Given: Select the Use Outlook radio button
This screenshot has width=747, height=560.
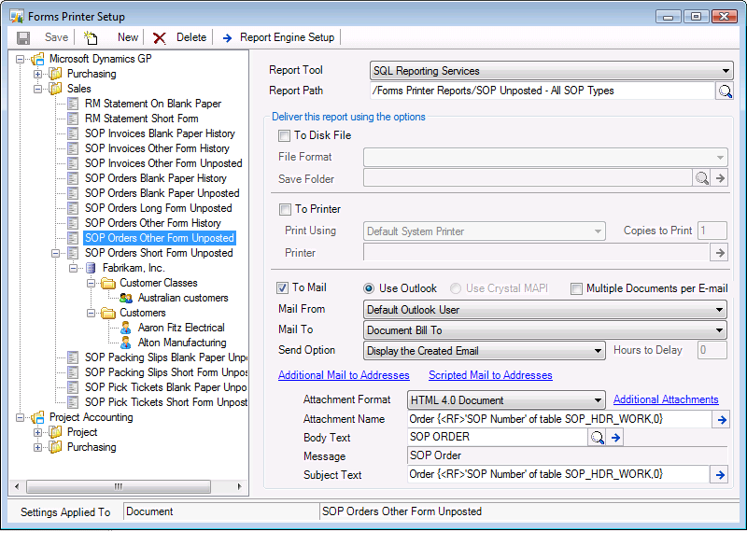Looking at the screenshot, I should (x=369, y=289).
